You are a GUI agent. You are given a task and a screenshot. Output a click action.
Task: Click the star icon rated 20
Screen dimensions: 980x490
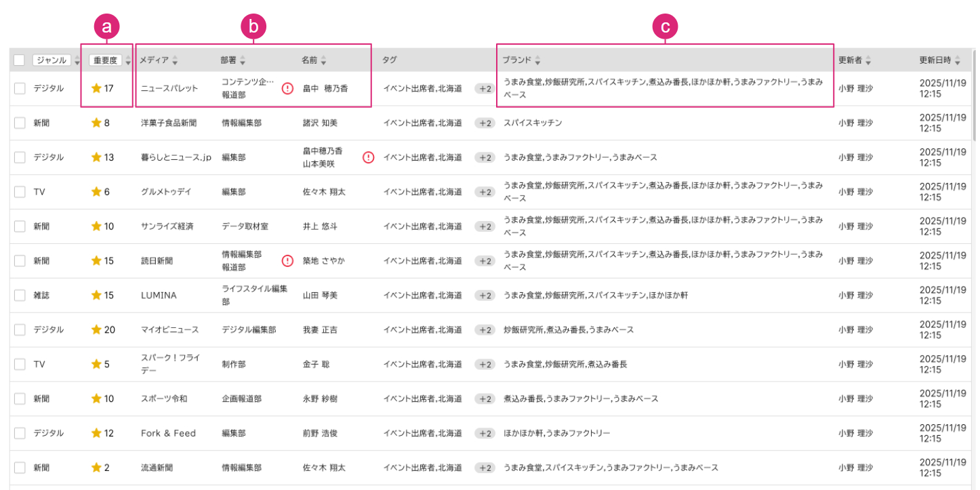click(x=96, y=330)
